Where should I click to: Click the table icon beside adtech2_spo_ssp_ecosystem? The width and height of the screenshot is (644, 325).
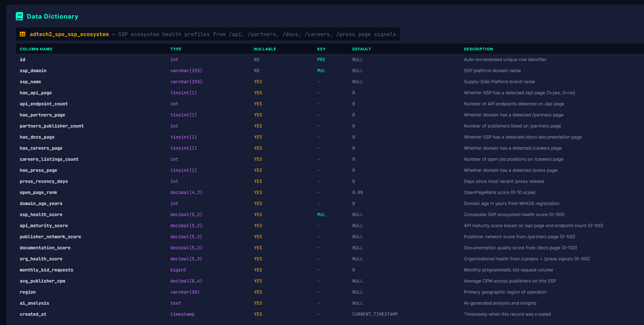coord(23,34)
